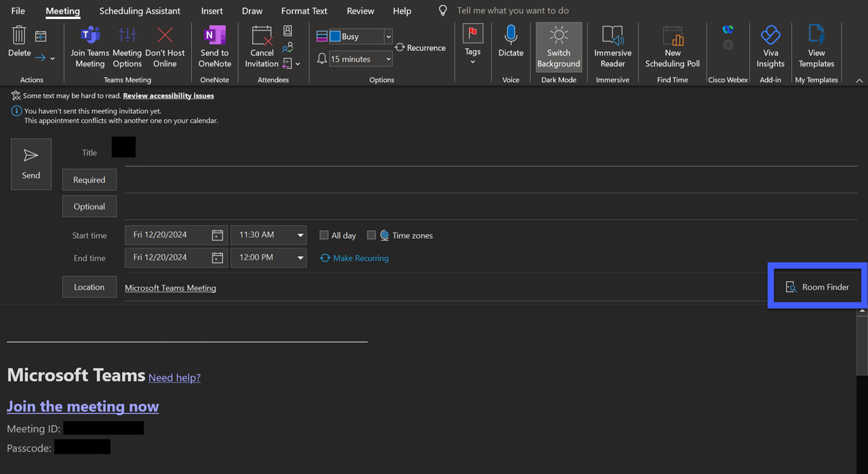The height and width of the screenshot is (474, 868).
Task: Switch to the Insert tab
Action: pyautogui.click(x=212, y=11)
